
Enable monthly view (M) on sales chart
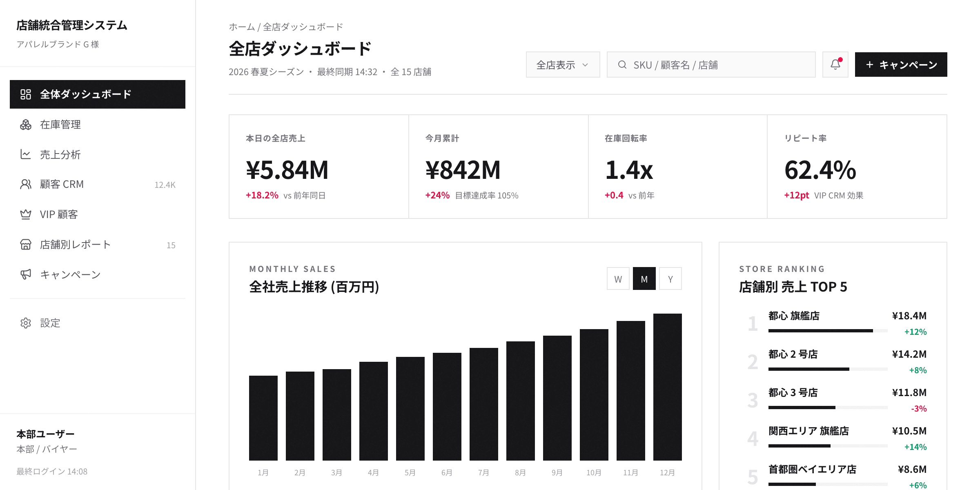click(x=644, y=278)
